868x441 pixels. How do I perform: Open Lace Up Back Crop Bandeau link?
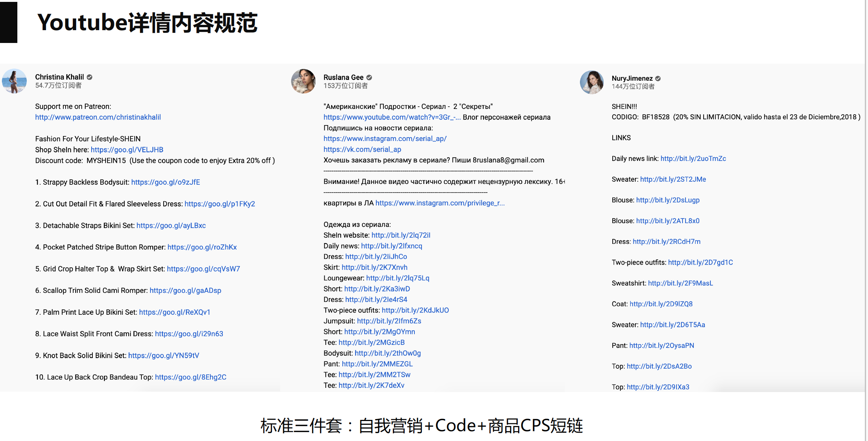191,377
